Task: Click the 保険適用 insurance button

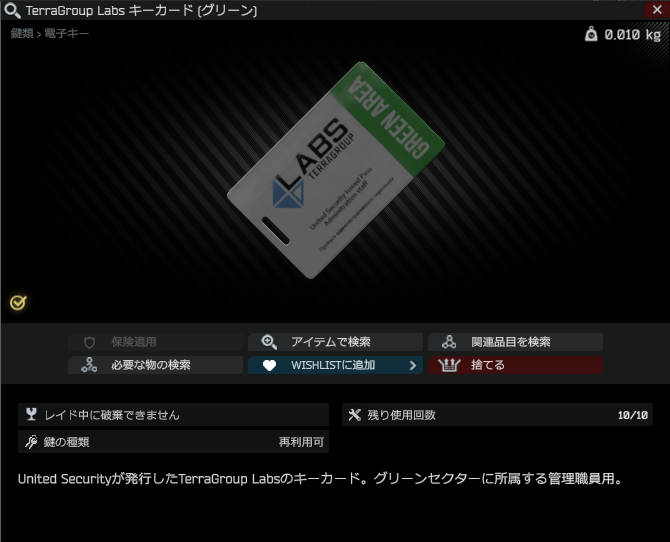Action: click(x=156, y=342)
